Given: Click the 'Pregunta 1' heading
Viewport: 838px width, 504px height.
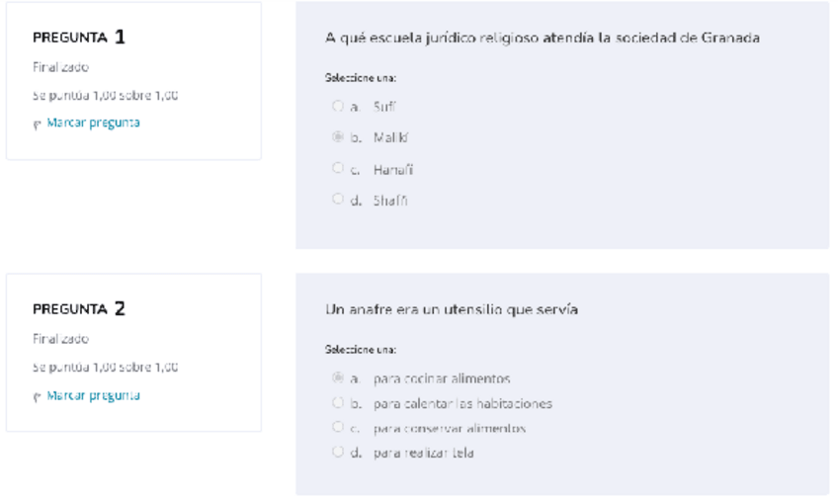Looking at the screenshot, I should (x=79, y=38).
